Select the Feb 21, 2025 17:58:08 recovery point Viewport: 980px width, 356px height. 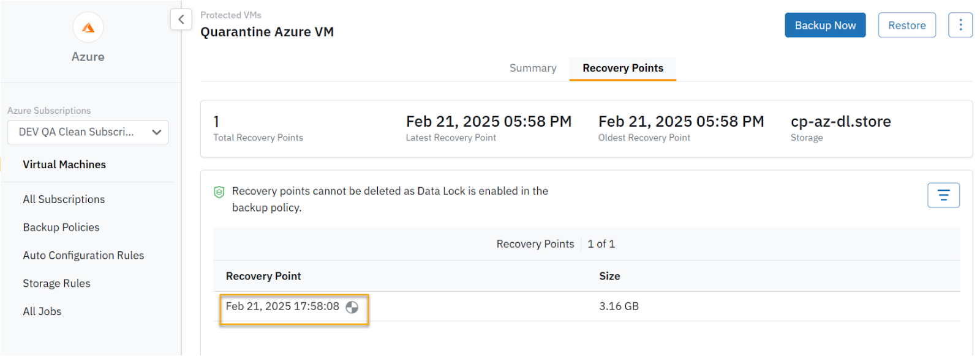[x=282, y=306]
